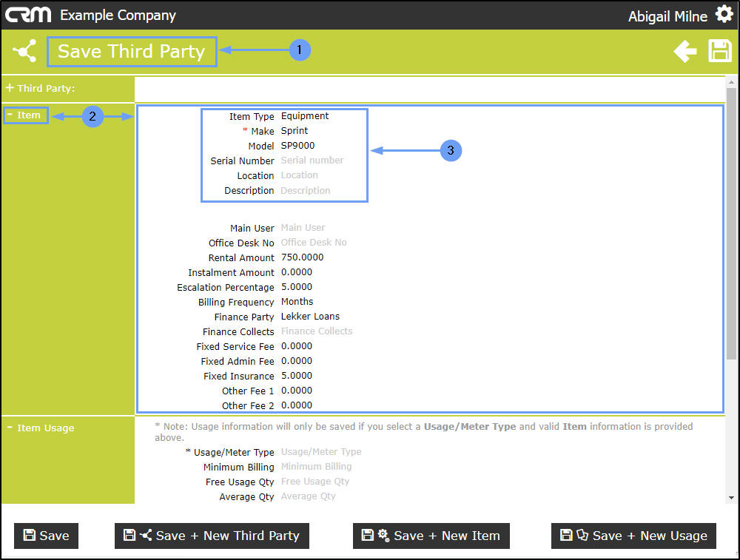Screen dimensions: 740x560
Task: Click Save + New Item button
Action: (x=431, y=536)
